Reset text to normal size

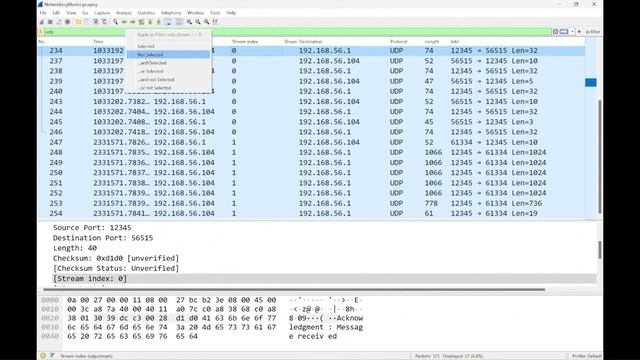207,22
